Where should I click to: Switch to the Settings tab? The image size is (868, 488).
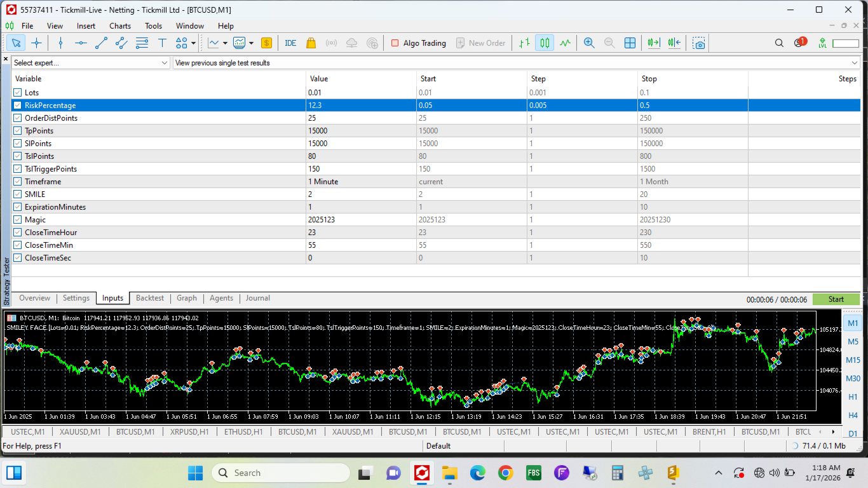click(x=76, y=298)
